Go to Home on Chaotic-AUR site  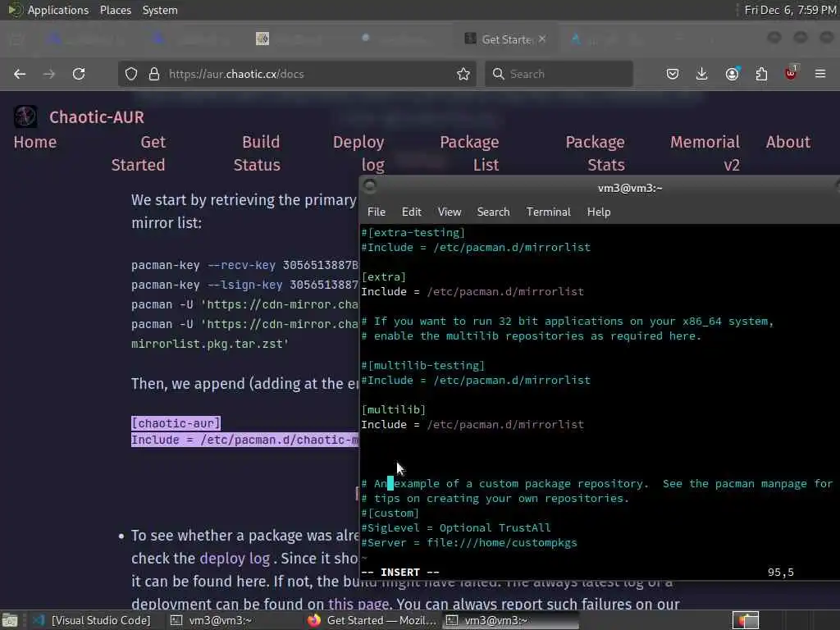click(34, 142)
